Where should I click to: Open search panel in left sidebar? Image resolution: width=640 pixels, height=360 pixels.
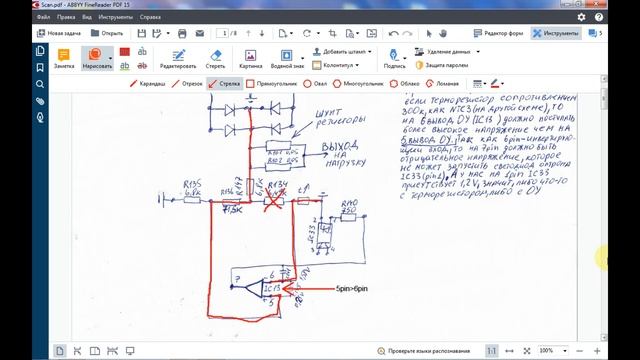click(x=40, y=84)
